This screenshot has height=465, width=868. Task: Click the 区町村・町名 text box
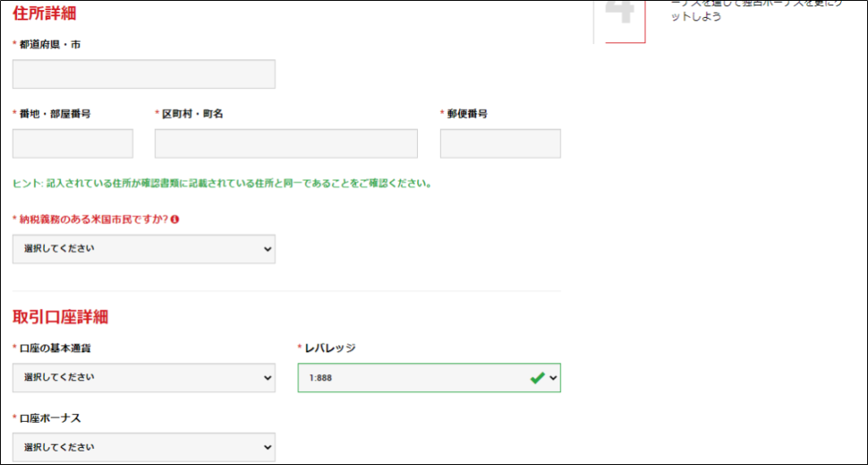[287, 143]
